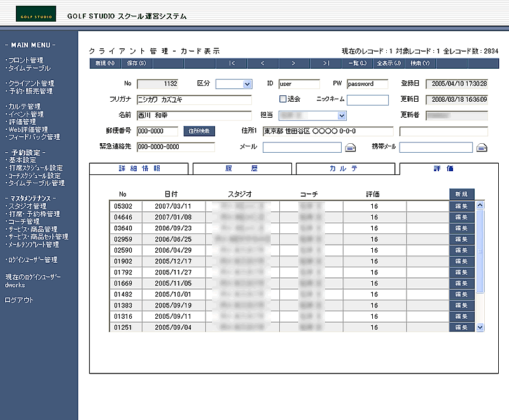Screen dimensions: 509x420
Task: Edit evaluation row 01251
Action: point(462,327)
